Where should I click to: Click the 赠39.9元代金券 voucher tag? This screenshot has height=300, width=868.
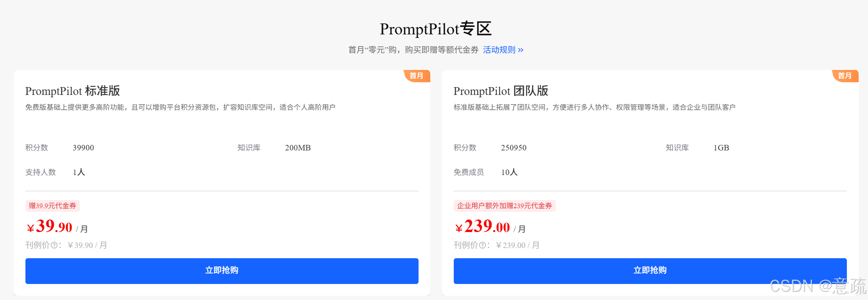(x=52, y=206)
